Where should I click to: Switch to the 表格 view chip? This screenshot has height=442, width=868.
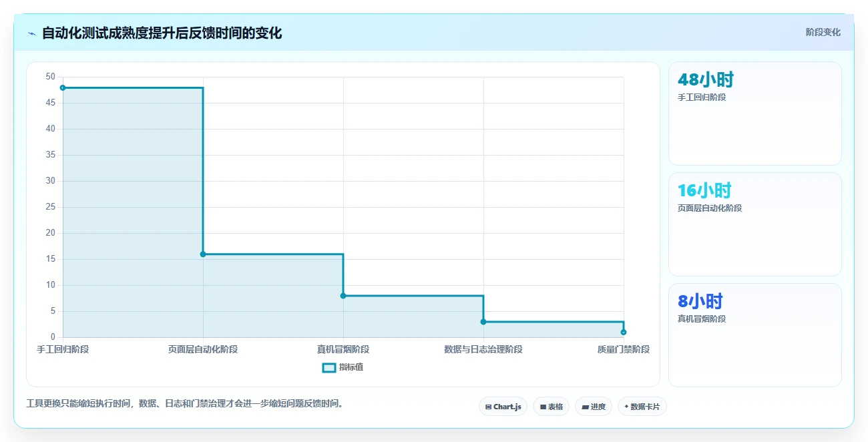pos(551,406)
